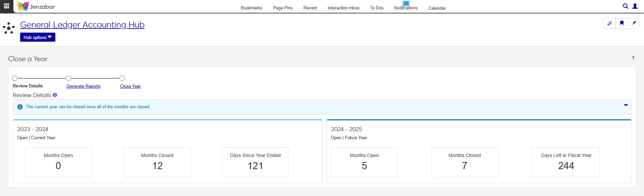
Task: Open the Interaction Inbox
Action: 343,8
